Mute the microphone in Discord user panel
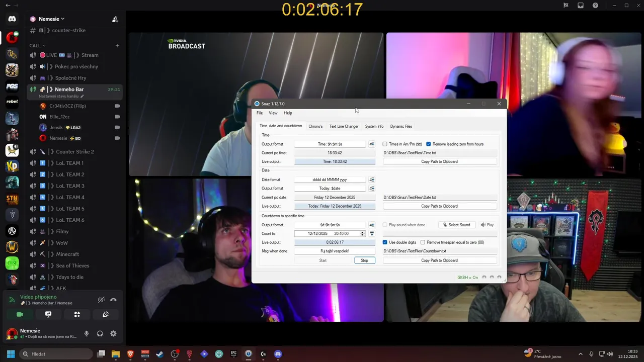 click(x=87, y=333)
